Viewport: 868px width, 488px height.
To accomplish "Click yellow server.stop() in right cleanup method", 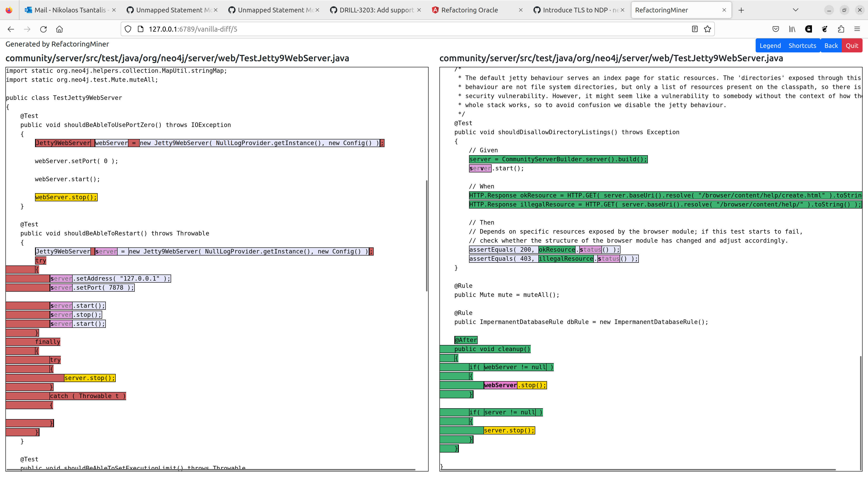I will click(x=509, y=430).
